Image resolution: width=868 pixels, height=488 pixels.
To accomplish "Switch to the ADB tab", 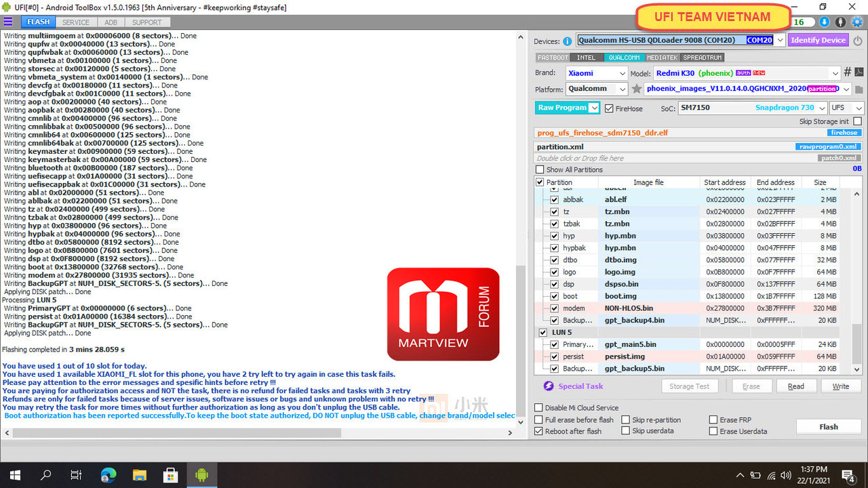I will coord(111,22).
